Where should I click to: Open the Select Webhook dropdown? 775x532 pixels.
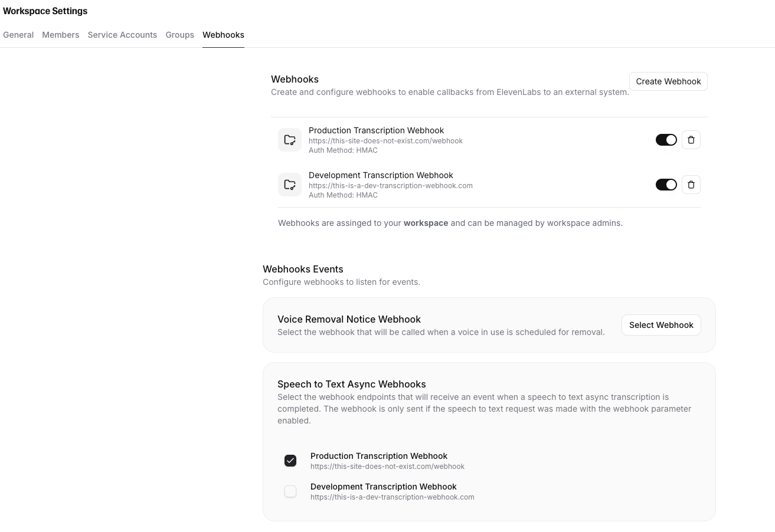point(660,324)
